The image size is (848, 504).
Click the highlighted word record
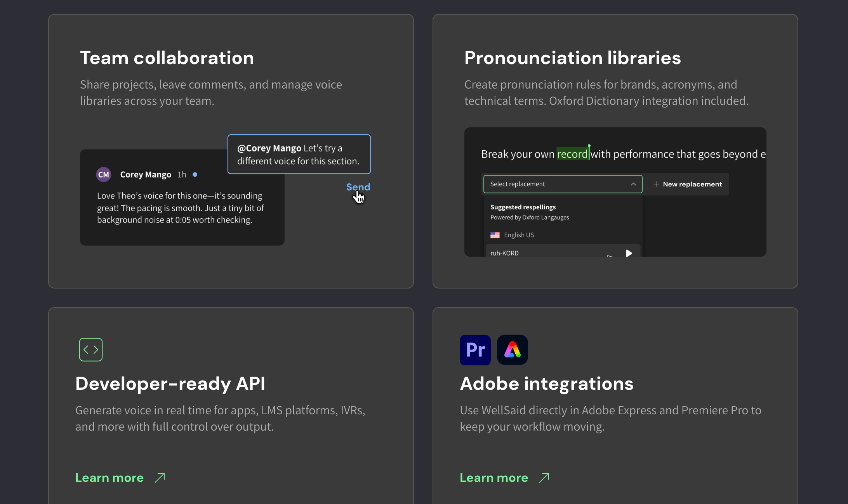click(572, 154)
